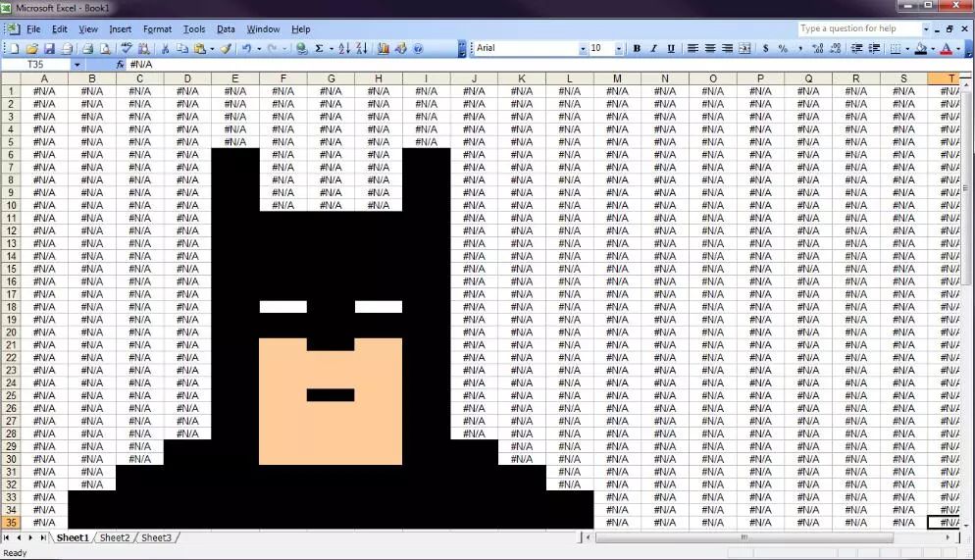Merge and center selected cells
The width and height of the screenshot is (975, 560).
click(x=744, y=48)
